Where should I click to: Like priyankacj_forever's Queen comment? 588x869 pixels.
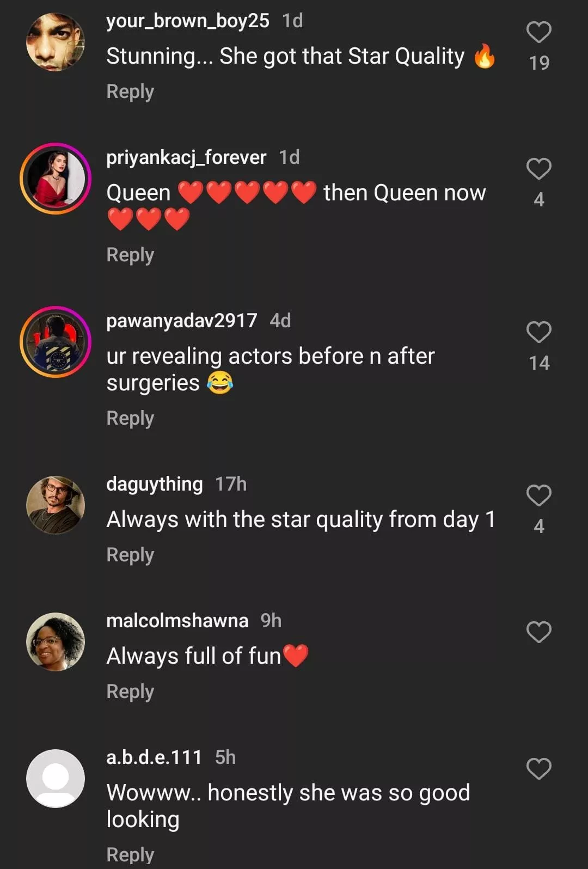538,169
